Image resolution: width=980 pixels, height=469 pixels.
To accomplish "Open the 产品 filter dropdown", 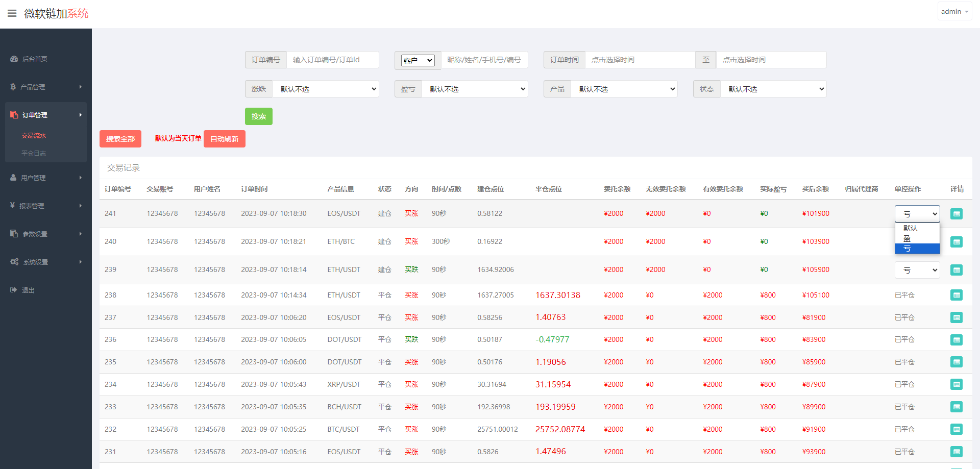I will pos(624,88).
